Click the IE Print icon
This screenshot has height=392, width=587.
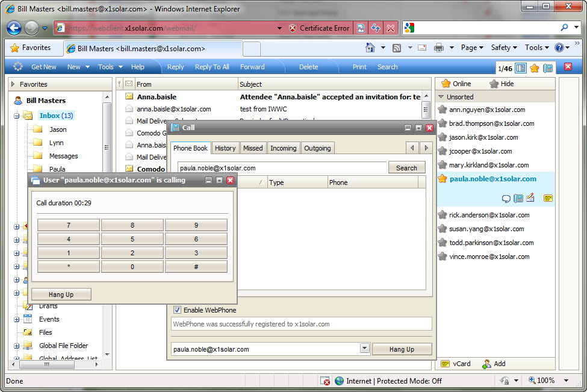point(439,48)
